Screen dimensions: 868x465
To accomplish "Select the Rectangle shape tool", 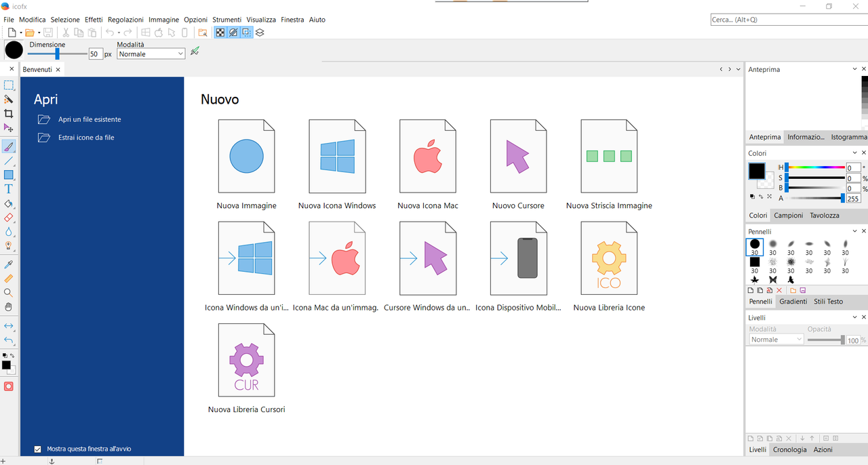I will pyautogui.click(x=9, y=175).
